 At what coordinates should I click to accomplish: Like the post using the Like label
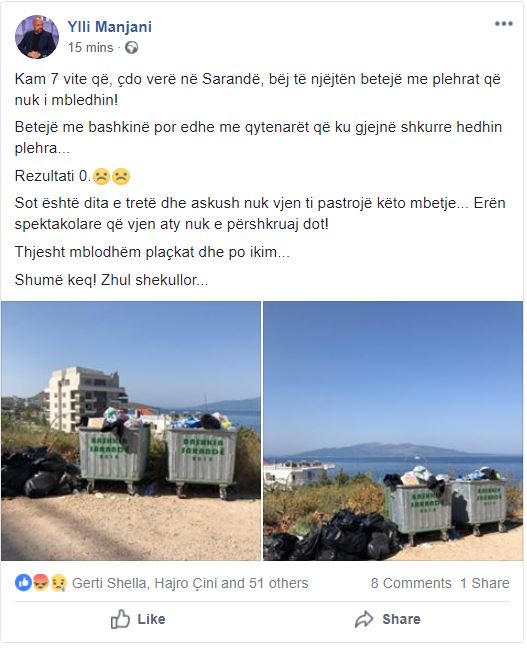pyautogui.click(x=152, y=619)
